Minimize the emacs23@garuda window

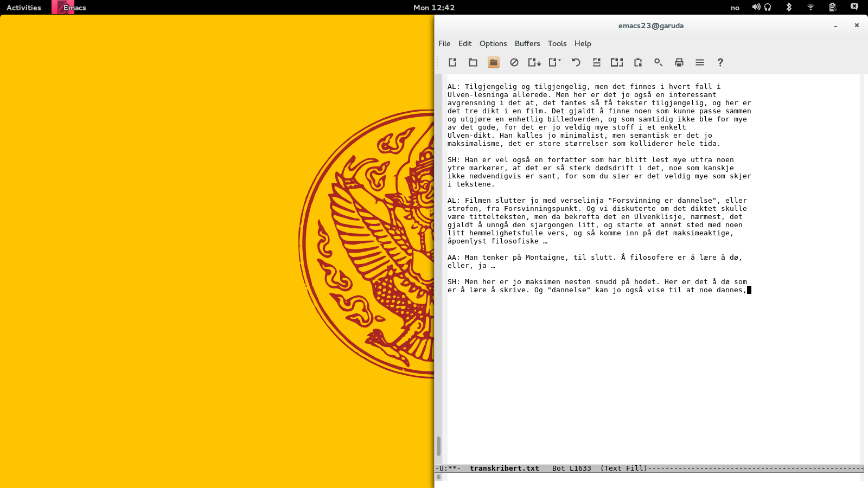coord(835,25)
